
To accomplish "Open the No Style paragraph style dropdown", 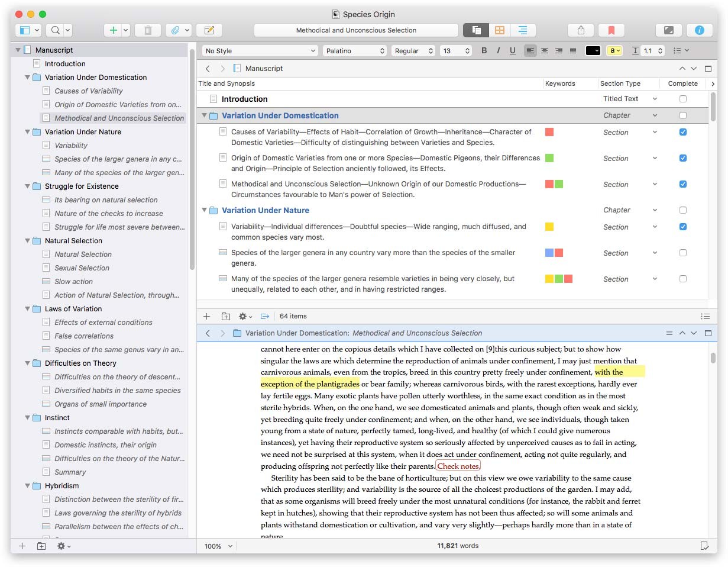I will (260, 51).
